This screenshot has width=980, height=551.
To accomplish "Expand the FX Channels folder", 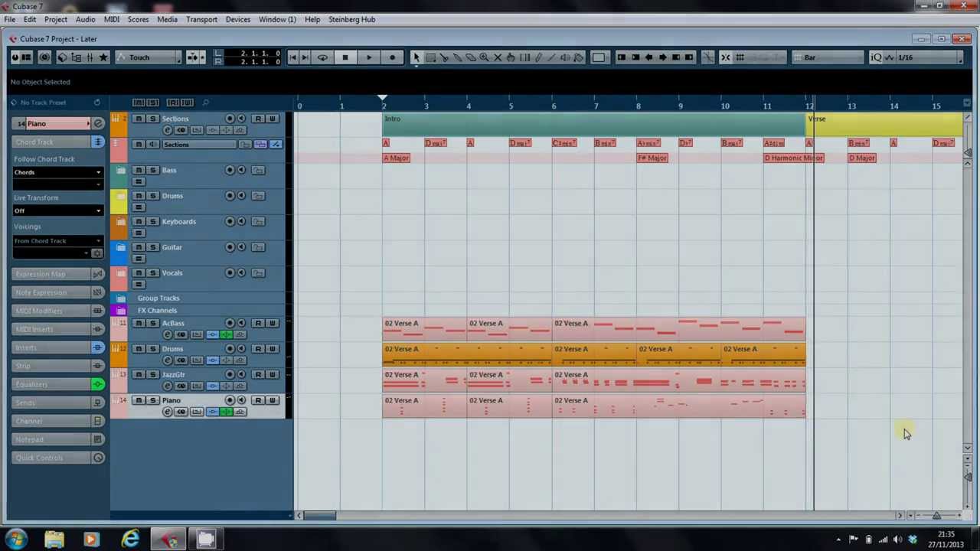I will click(121, 311).
